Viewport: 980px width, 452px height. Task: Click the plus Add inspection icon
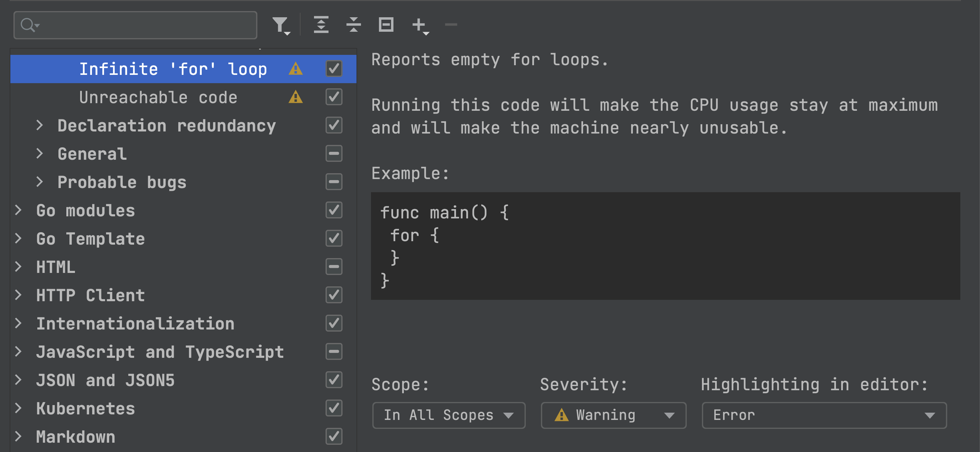coord(420,25)
